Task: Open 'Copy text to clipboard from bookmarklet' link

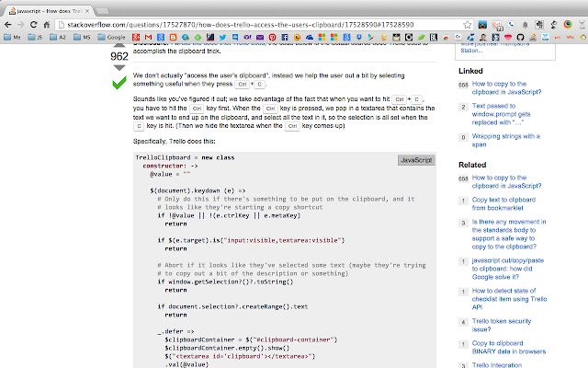Action: [x=503, y=203]
